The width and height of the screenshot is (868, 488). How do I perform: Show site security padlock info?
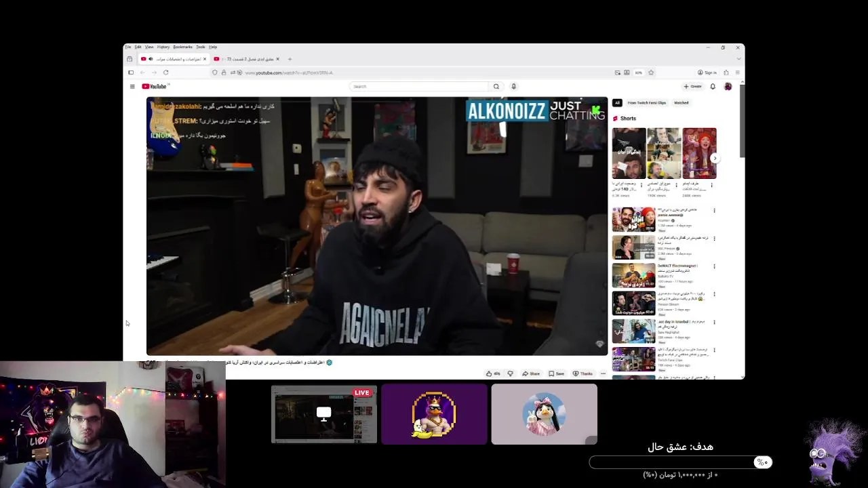(223, 73)
